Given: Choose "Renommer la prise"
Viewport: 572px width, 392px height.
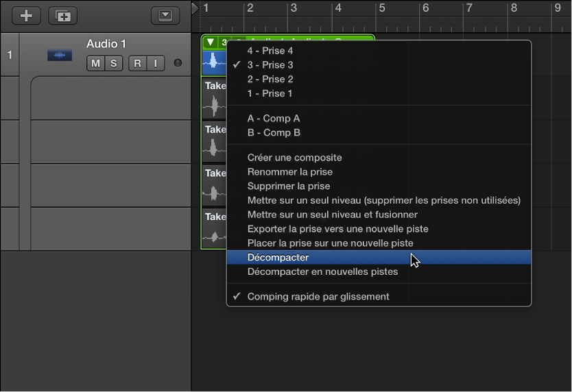Looking at the screenshot, I should pyautogui.click(x=290, y=172).
